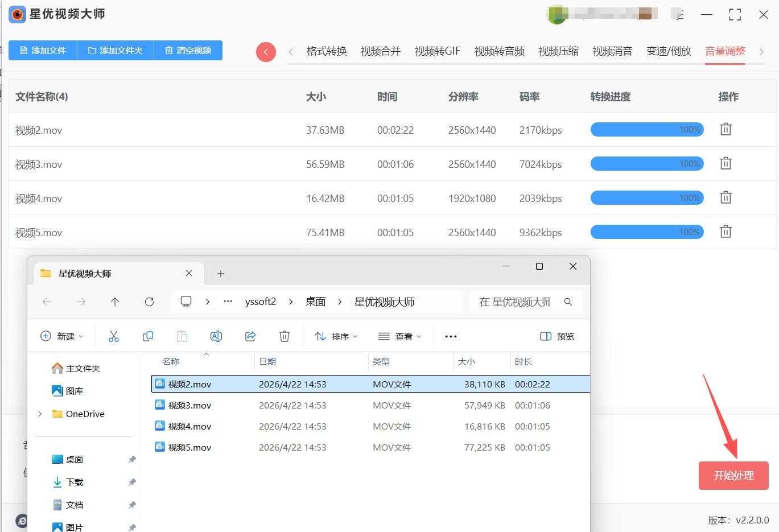Open the 排序 sort dropdown

click(x=336, y=336)
